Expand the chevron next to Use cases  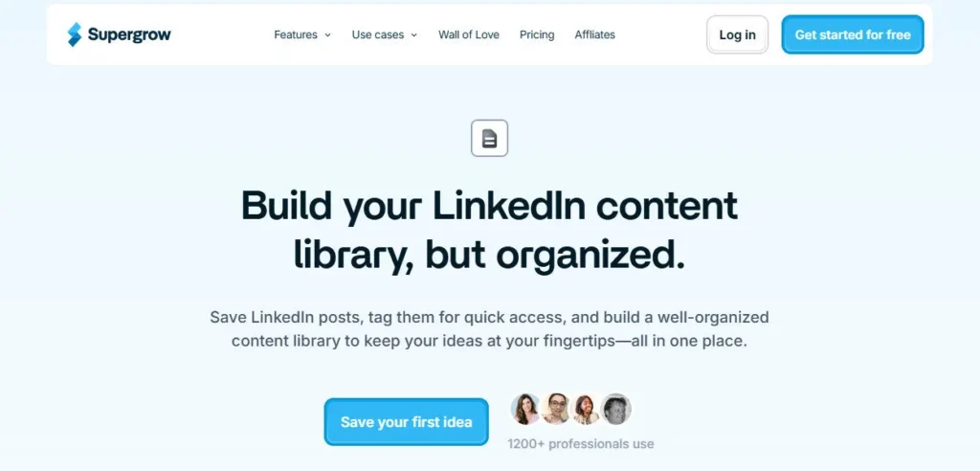[x=414, y=35]
